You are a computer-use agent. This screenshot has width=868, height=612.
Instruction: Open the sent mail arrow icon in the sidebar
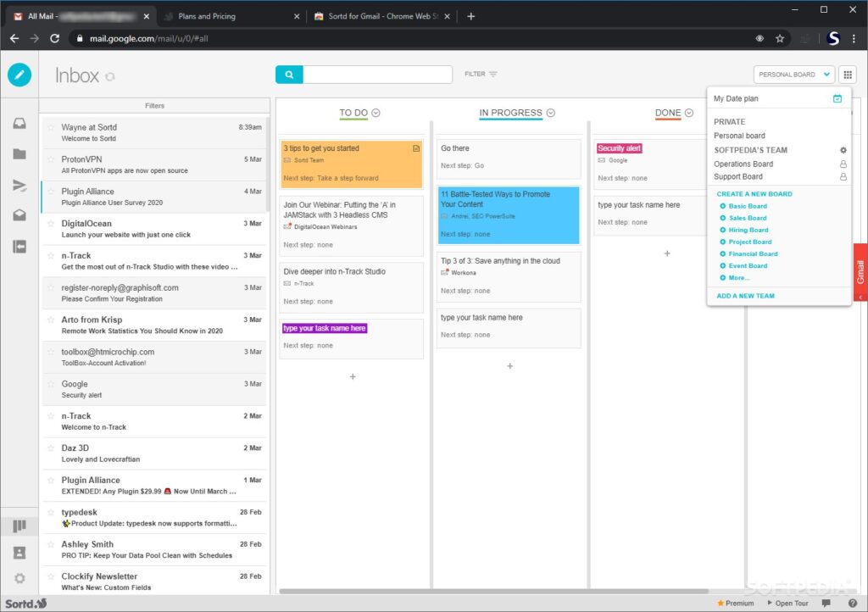click(x=19, y=185)
